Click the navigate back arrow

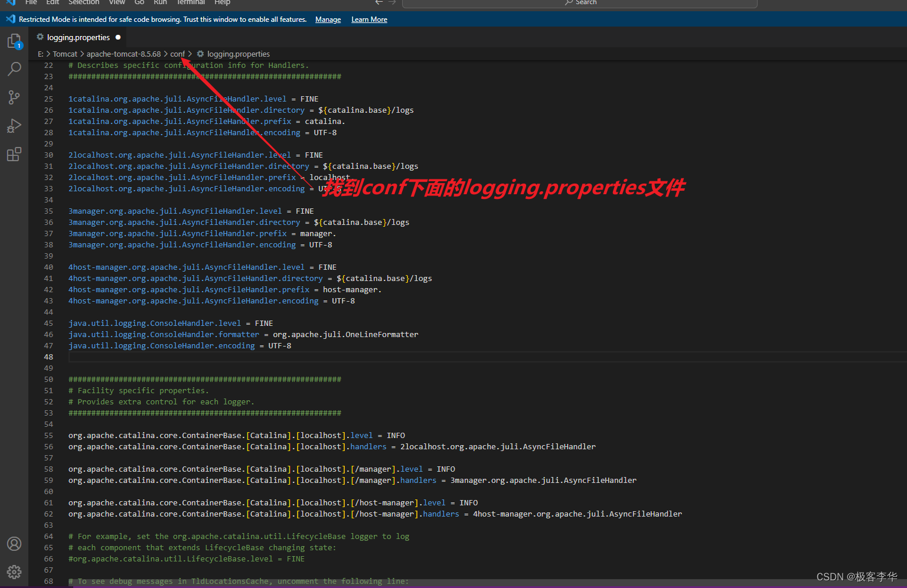point(379,2)
